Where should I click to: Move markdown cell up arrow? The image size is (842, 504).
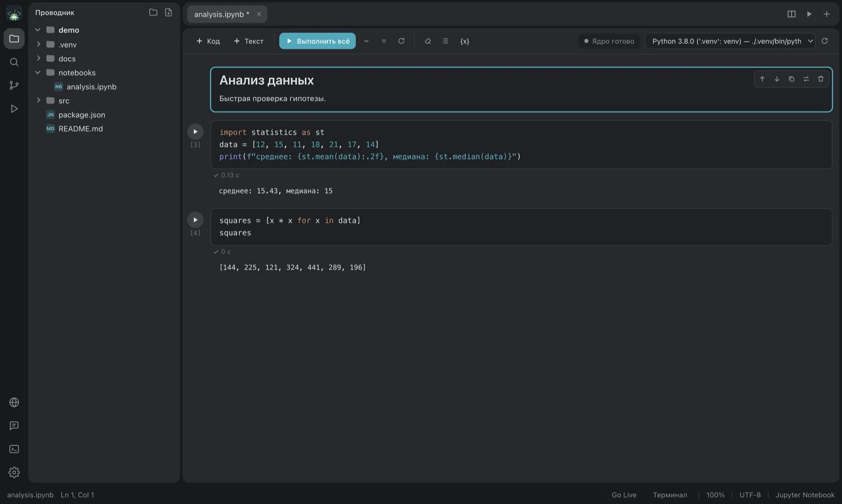(762, 79)
